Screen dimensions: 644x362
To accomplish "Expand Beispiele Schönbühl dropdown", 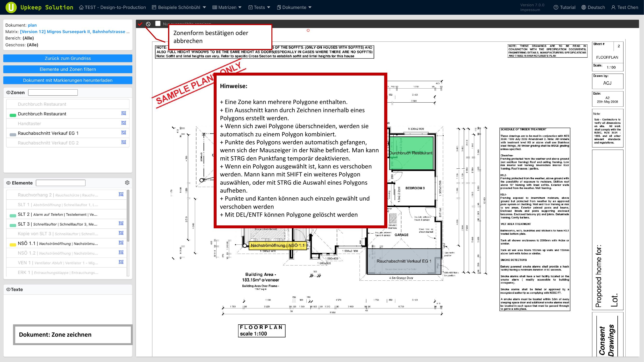I will [x=179, y=7].
